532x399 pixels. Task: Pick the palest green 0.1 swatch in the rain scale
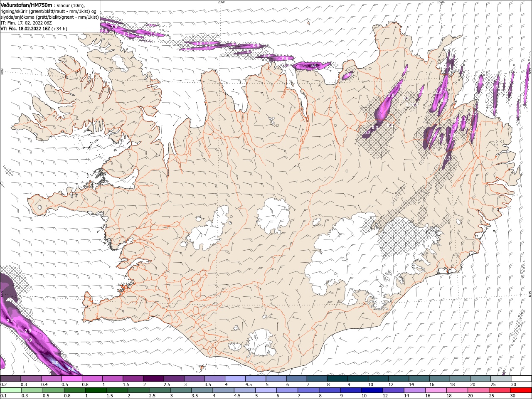(10, 390)
